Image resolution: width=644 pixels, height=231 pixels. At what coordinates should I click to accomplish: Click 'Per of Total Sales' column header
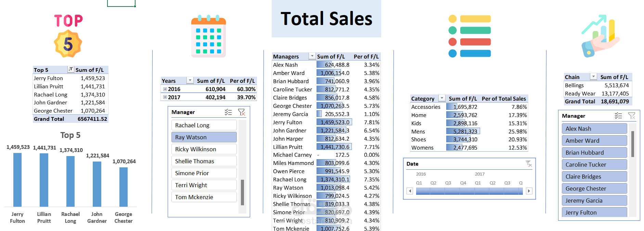pyautogui.click(x=504, y=99)
